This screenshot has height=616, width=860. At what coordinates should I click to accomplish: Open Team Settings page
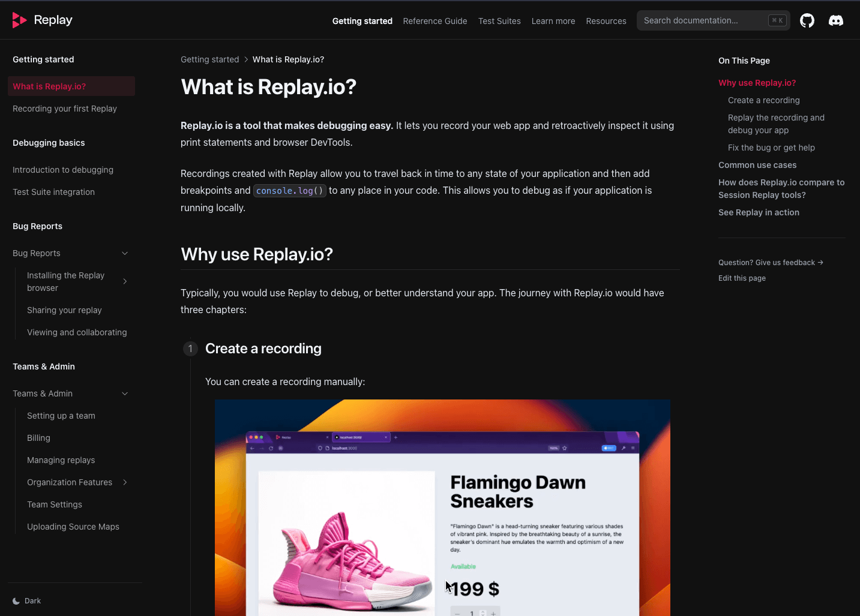(x=55, y=504)
